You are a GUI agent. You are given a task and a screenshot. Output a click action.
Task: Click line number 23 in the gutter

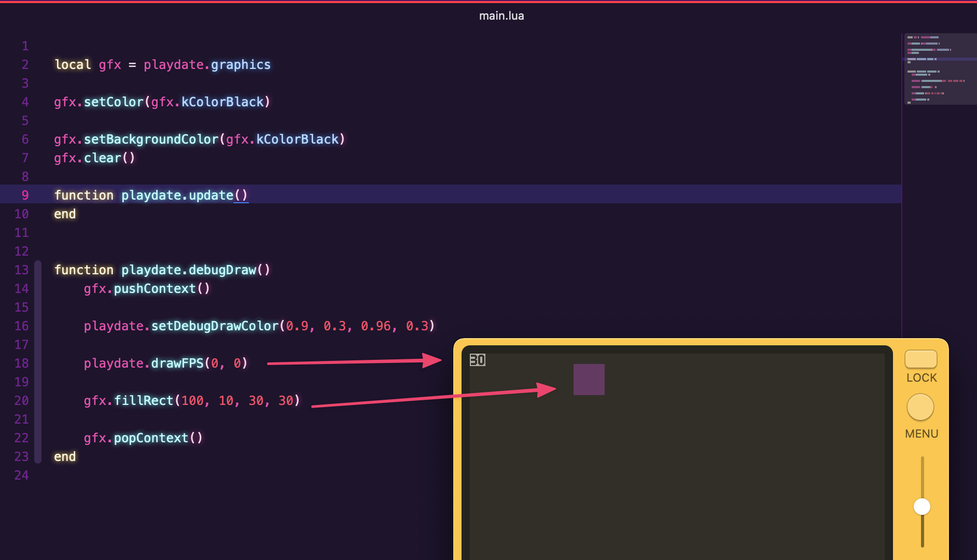[x=22, y=457]
